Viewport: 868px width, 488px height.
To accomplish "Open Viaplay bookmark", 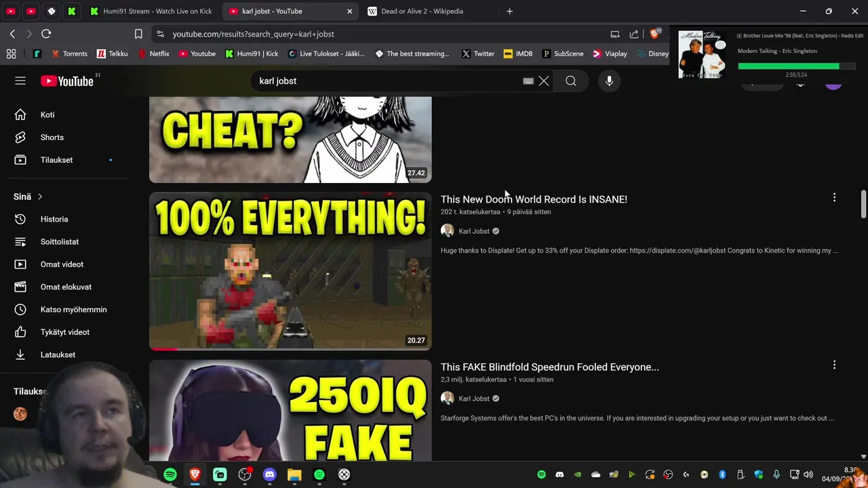I will [x=610, y=54].
